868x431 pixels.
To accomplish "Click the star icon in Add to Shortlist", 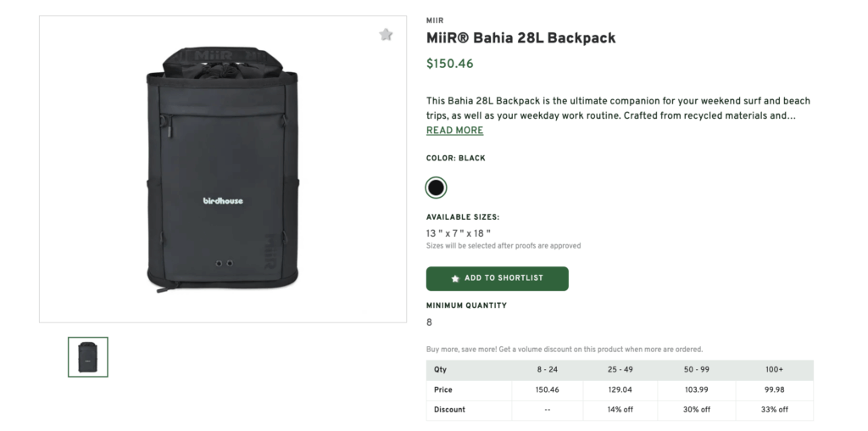I will coord(455,278).
